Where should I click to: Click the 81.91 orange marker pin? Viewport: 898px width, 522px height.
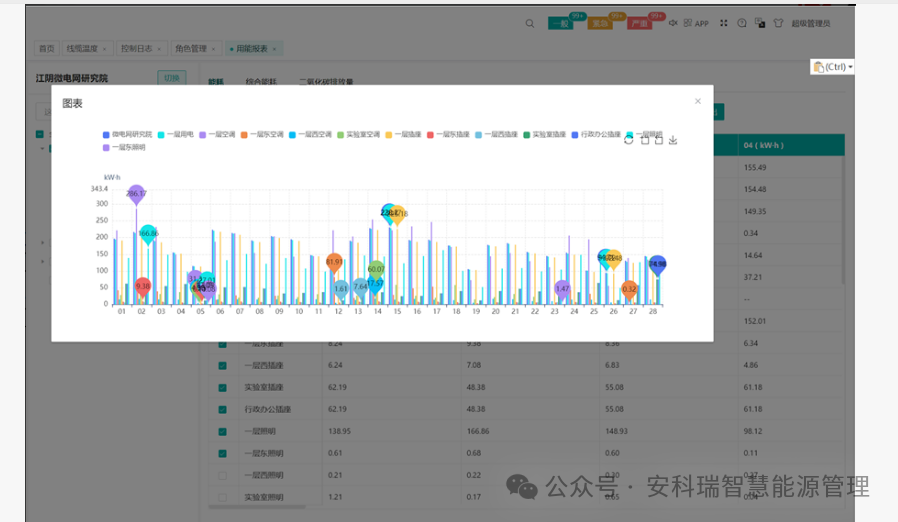(334, 263)
